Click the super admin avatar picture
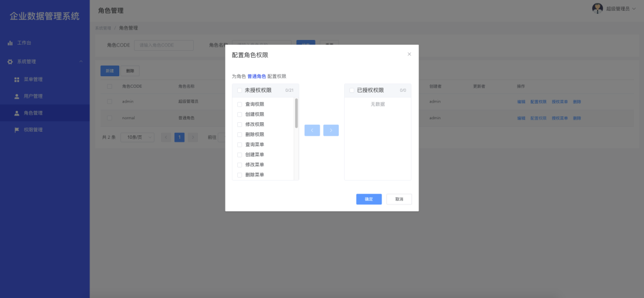 point(597,8)
